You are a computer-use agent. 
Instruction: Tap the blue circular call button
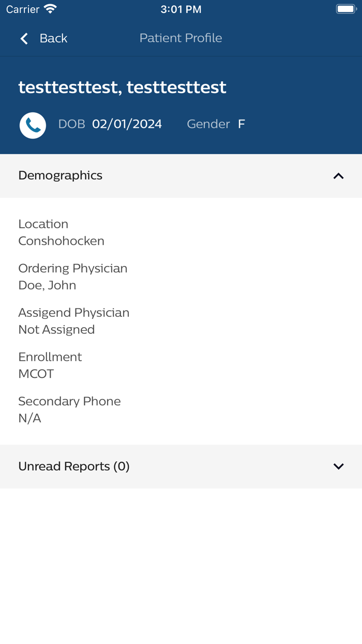33,125
